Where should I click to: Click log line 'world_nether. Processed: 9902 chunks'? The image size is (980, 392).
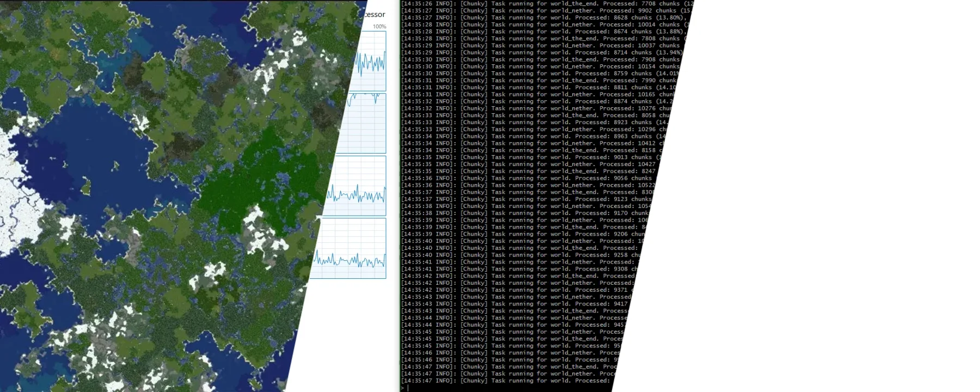pos(546,10)
